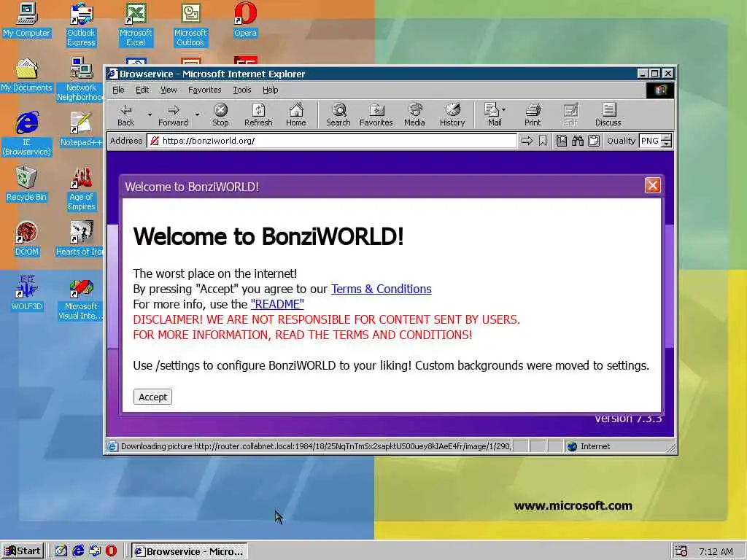
Task: Open the Help menu
Action: [270, 90]
